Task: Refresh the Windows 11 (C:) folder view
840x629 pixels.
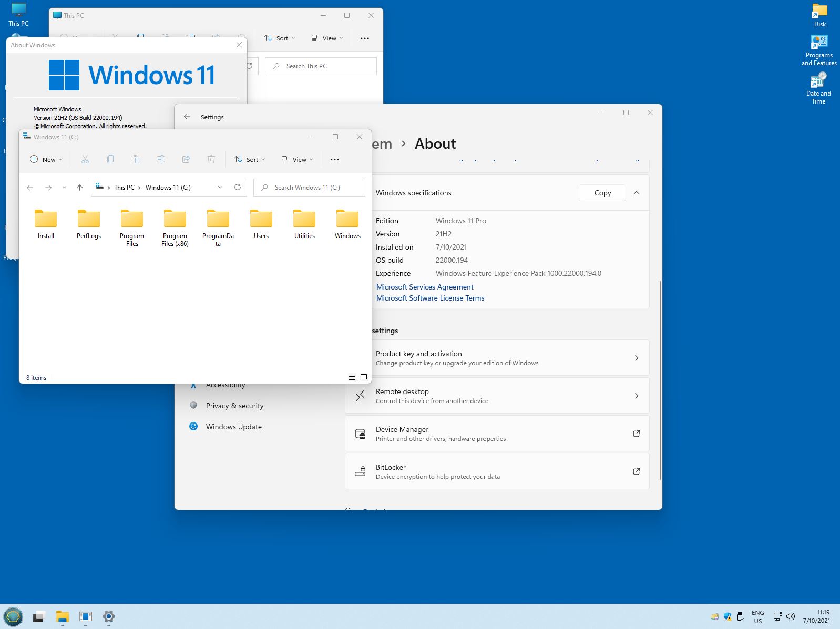Action: click(238, 187)
